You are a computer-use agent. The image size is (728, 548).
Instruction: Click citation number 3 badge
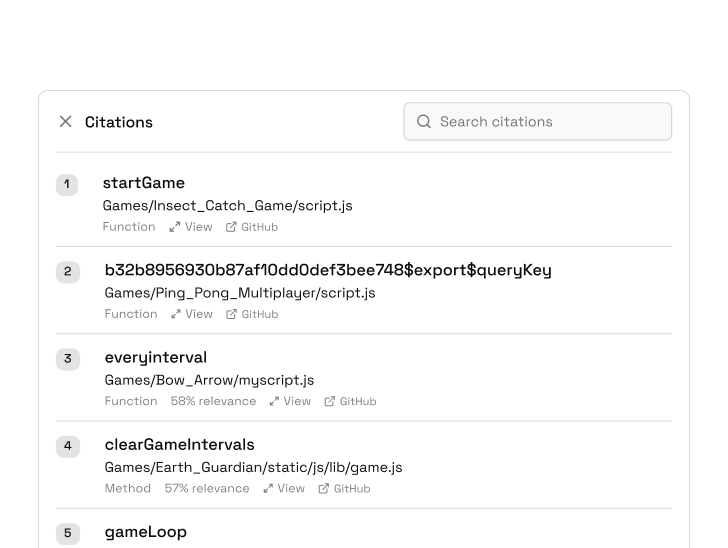[x=67, y=358]
